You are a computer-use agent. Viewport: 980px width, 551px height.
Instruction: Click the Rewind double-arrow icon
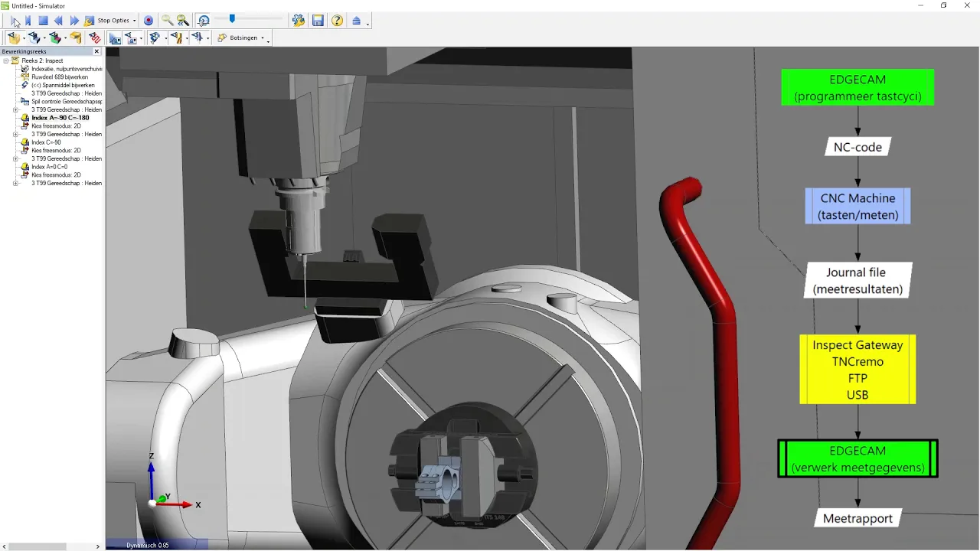[58, 21]
